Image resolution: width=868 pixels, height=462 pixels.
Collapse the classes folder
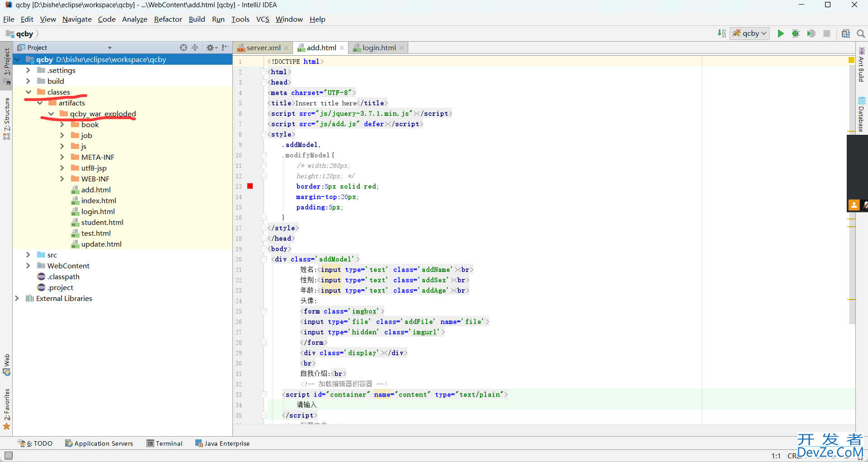28,92
